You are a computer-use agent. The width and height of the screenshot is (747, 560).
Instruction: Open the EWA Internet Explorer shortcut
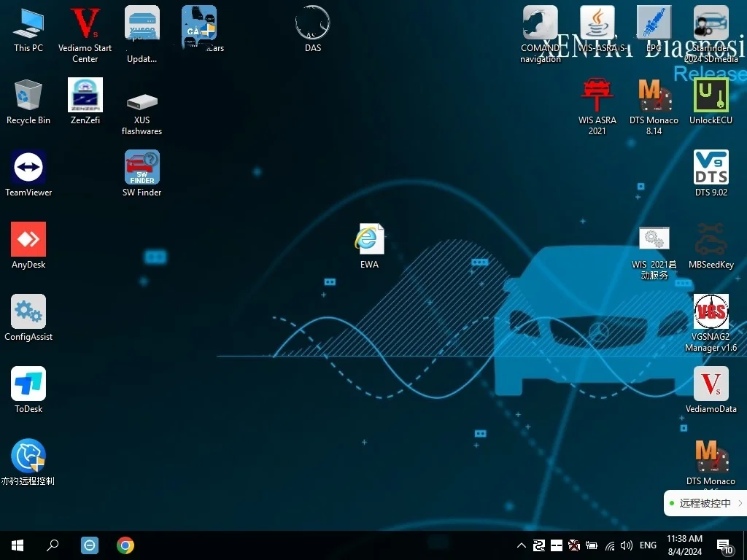click(369, 246)
